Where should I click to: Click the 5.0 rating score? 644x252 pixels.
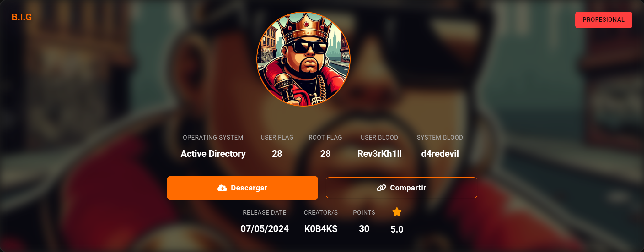(397, 229)
